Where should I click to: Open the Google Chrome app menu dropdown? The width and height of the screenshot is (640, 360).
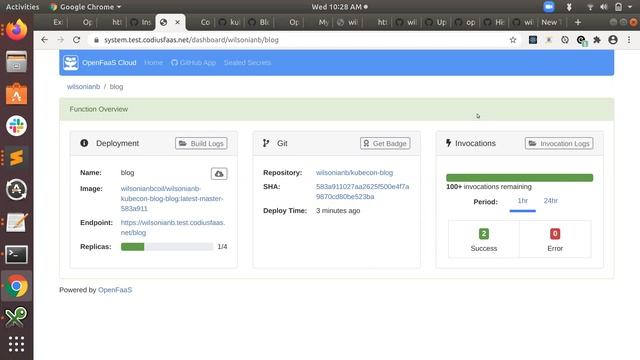click(x=85, y=7)
